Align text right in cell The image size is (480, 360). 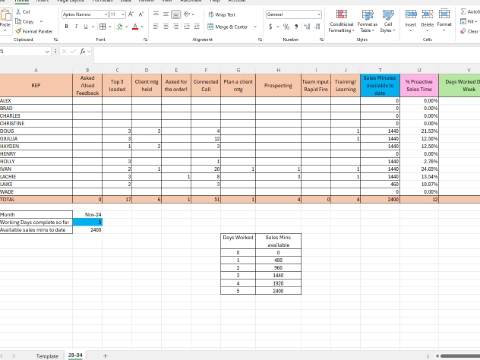tap(176, 26)
